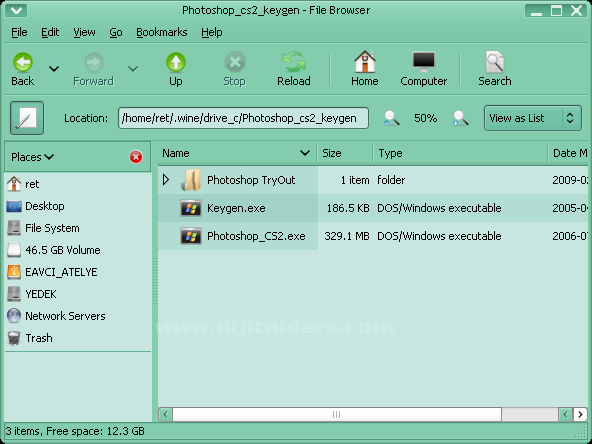Screen dimensions: 592x444
Task: Minimize the File Browser window
Action: tap(536, 10)
